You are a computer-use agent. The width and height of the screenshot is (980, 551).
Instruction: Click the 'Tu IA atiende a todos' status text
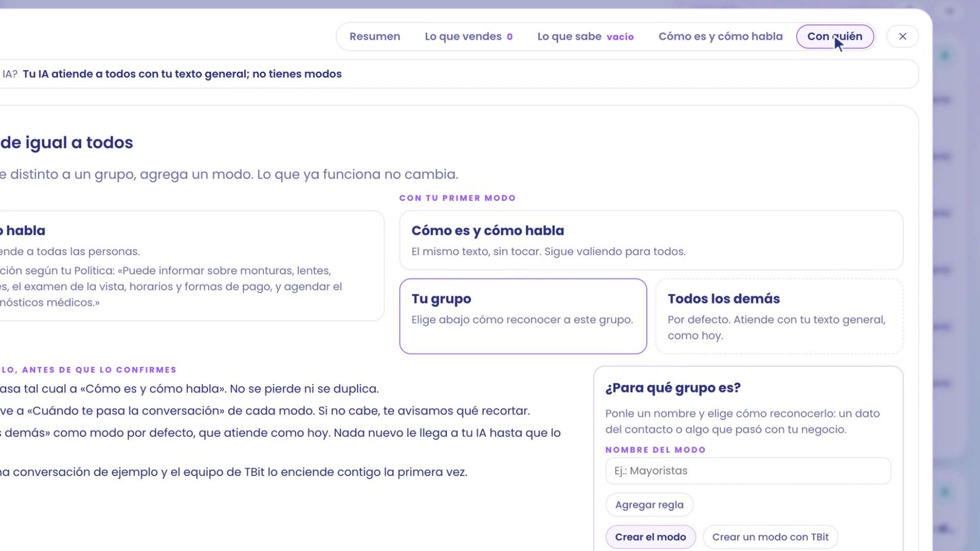coord(182,74)
